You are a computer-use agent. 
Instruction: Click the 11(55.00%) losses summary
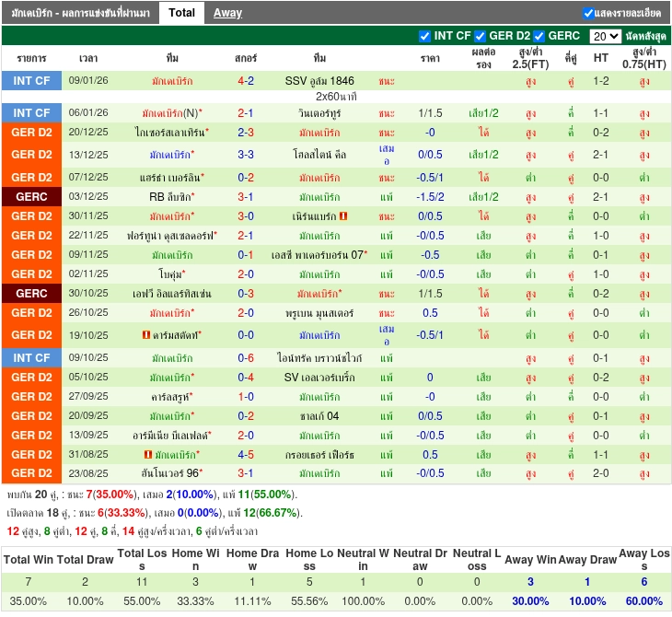point(266,495)
